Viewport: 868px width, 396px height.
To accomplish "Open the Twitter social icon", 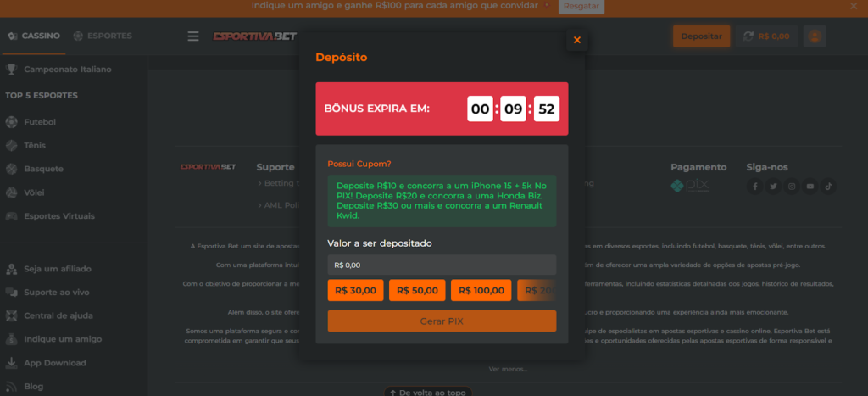I will point(773,187).
